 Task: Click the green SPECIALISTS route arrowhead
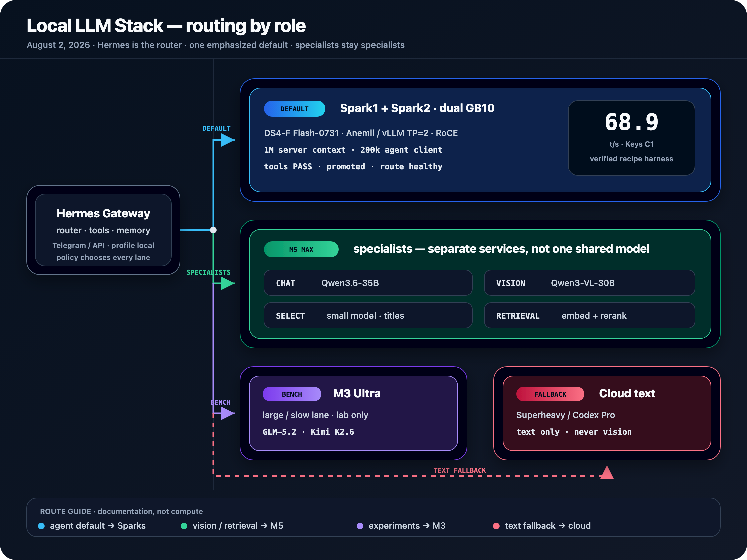(x=228, y=283)
